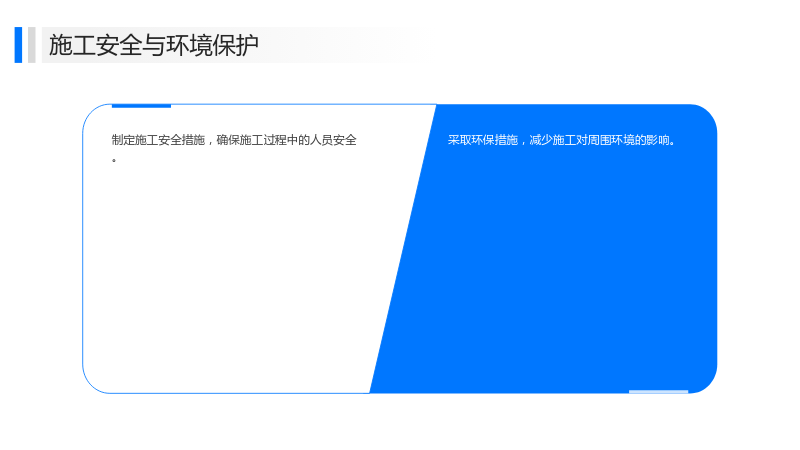The image size is (800, 450).
Task: Click the blank slide area below card
Action: coord(400,421)
